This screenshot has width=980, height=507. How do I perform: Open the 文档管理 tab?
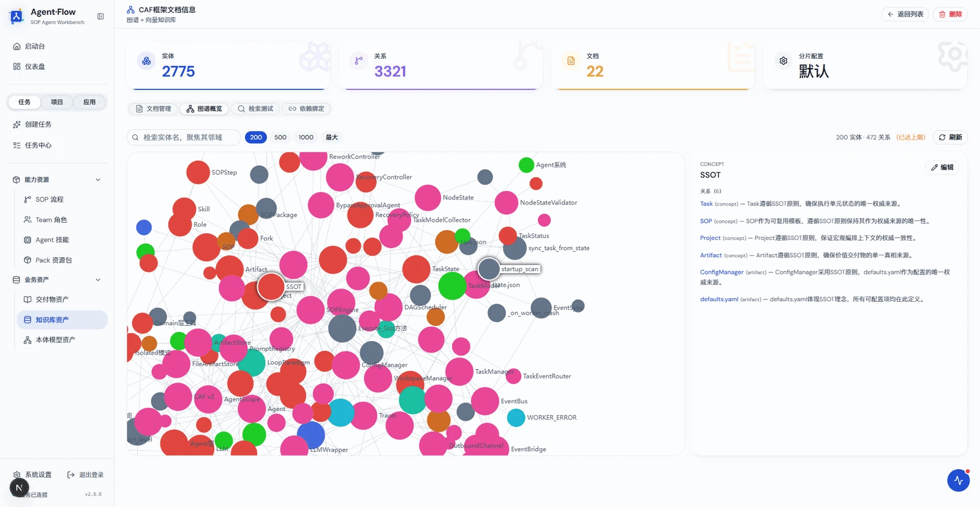click(x=153, y=109)
